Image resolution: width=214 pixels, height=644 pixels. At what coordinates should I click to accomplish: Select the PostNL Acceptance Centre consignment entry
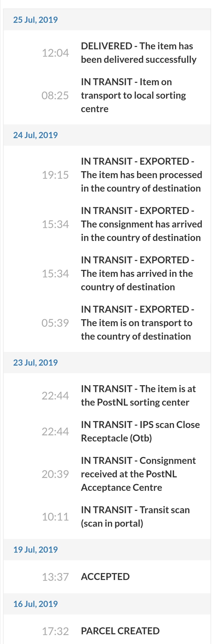coord(107,474)
